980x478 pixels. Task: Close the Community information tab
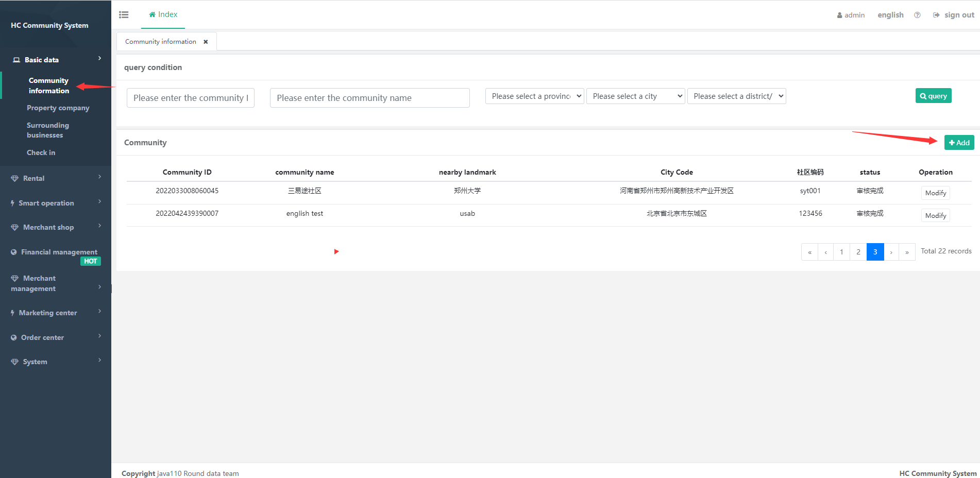pyautogui.click(x=206, y=42)
